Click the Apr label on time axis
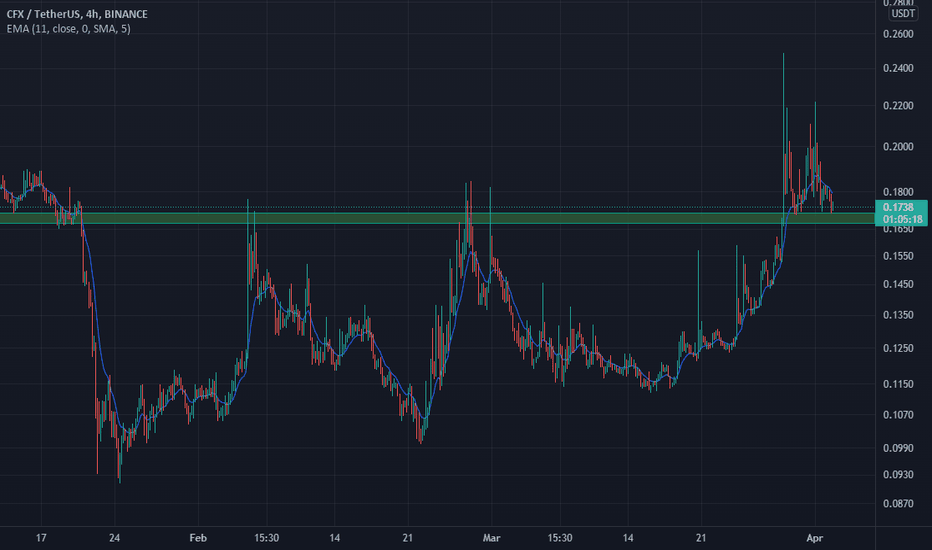This screenshot has height=550, width=932. pos(815,538)
